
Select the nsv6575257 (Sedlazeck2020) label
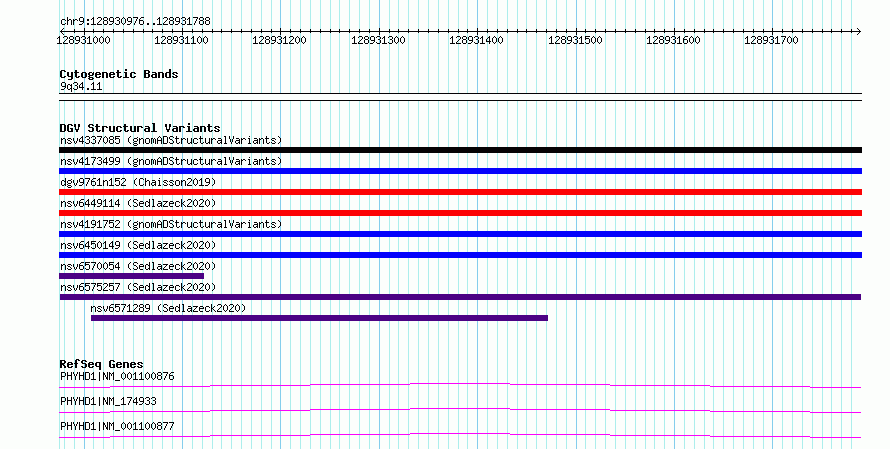[138, 287]
